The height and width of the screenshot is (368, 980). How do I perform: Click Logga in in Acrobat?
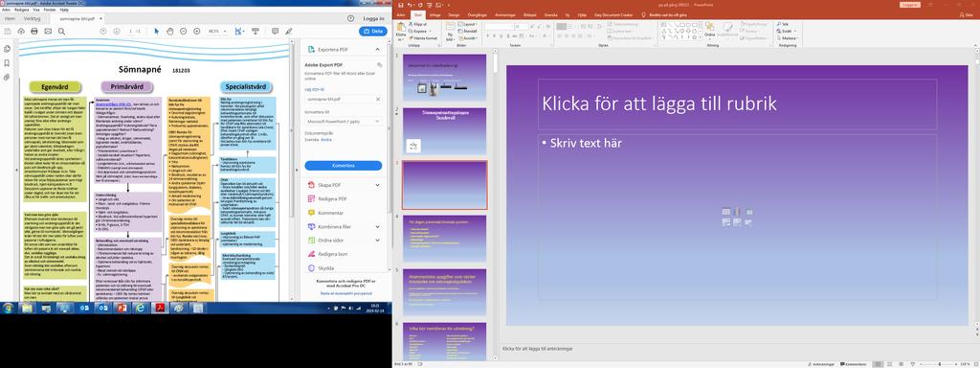tap(374, 19)
